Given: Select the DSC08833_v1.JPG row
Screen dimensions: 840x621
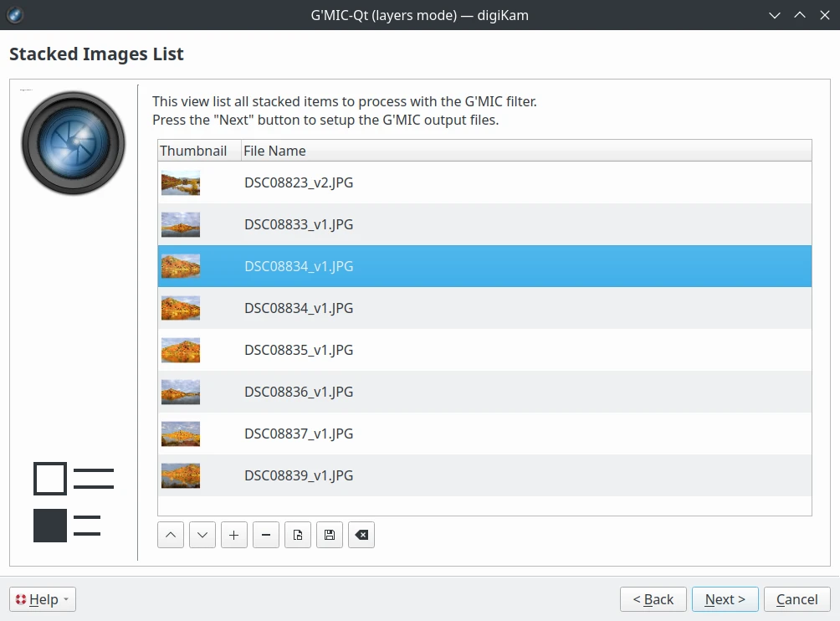Looking at the screenshot, I should point(299,224).
